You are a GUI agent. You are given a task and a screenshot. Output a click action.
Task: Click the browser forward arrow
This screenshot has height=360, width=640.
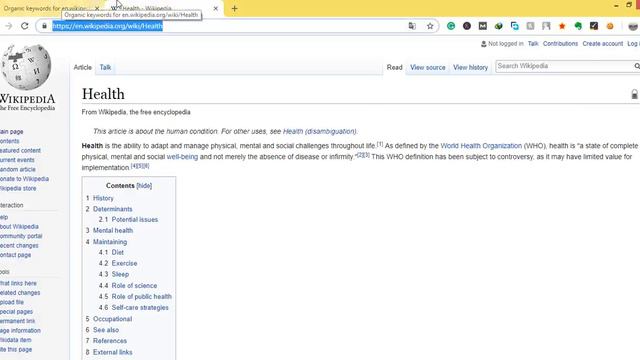tap(9, 26)
